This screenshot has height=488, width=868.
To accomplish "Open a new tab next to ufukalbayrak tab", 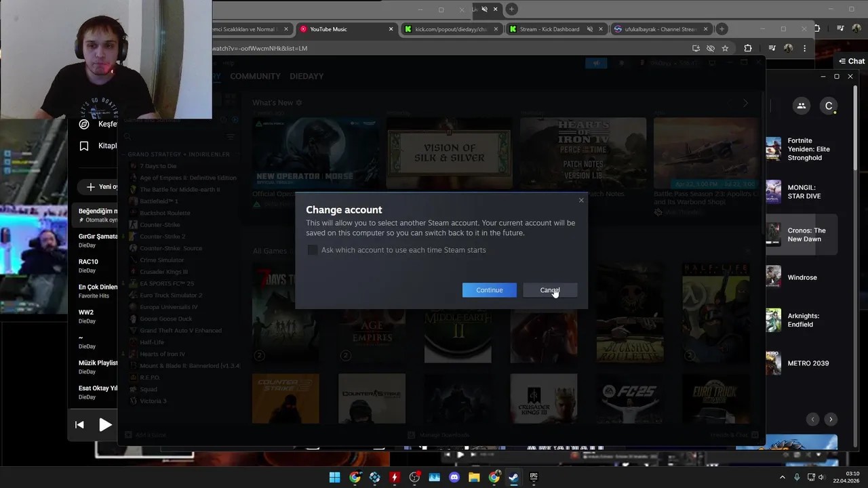I will [x=722, y=29].
